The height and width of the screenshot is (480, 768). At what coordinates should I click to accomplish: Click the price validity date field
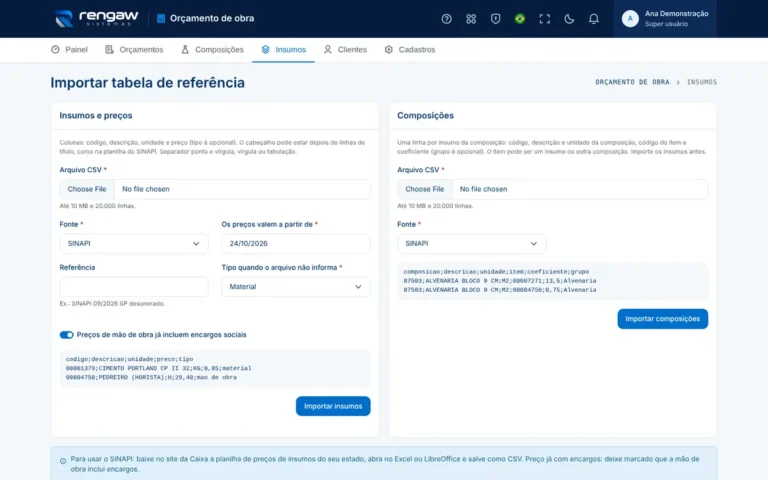pos(296,243)
